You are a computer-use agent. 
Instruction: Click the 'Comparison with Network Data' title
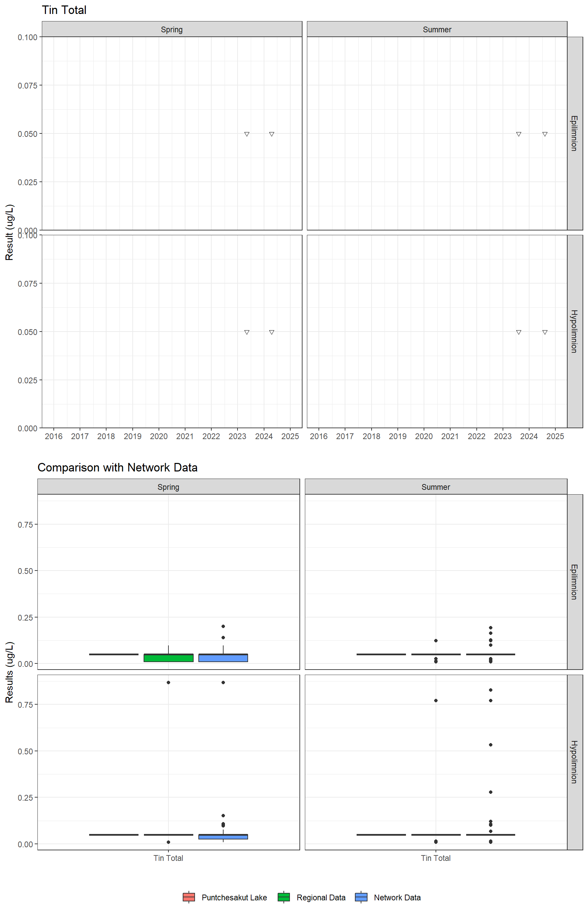click(x=118, y=467)
